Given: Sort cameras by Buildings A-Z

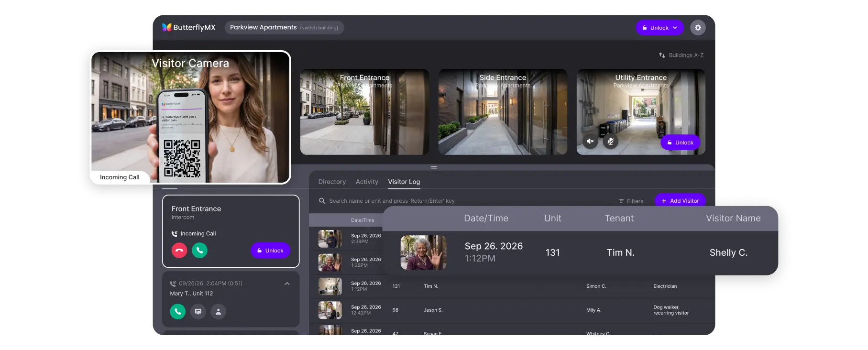Looking at the screenshot, I should (x=681, y=55).
